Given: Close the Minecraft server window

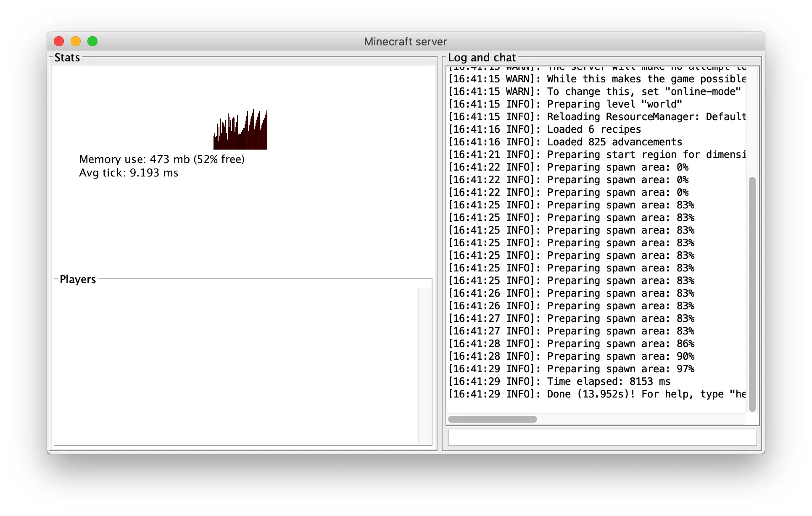Looking at the screenshot, I should pyautogui.click(x=59, y=41).
